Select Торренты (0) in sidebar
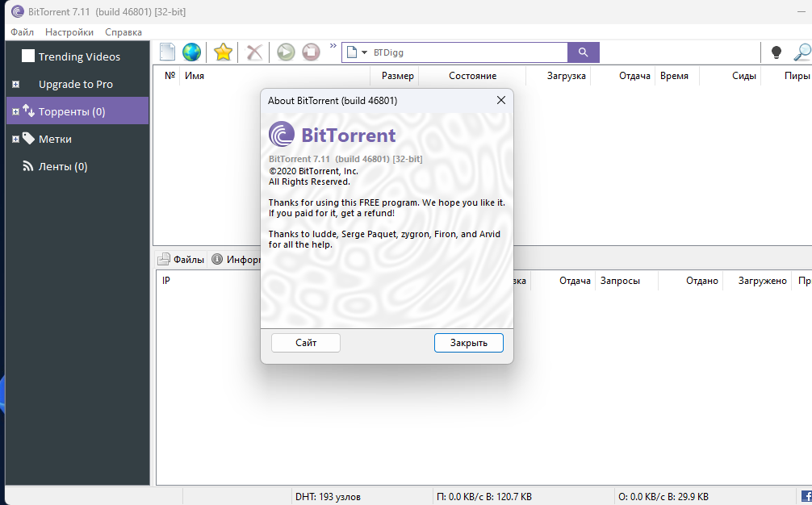 [77, 111]
